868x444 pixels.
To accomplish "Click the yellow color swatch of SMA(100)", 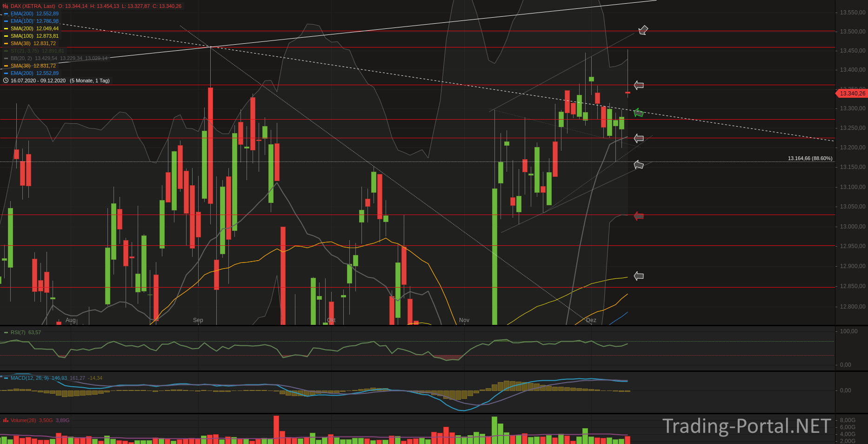I will tap(6, 36).
